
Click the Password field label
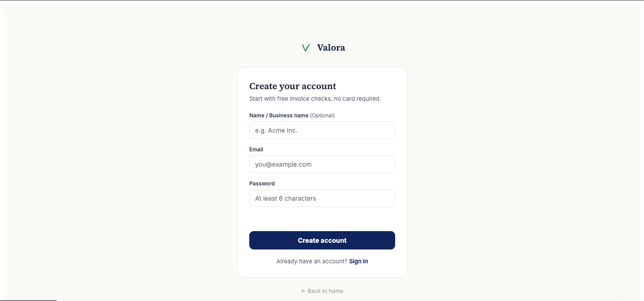pos(262,184)
